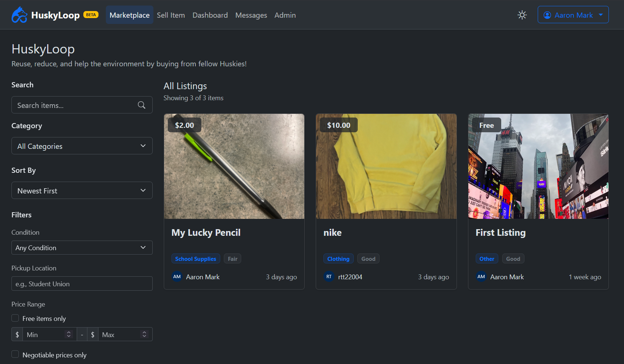Go to the Messages nav tab
Screen dimensions: 624x364
pos(251,15)
